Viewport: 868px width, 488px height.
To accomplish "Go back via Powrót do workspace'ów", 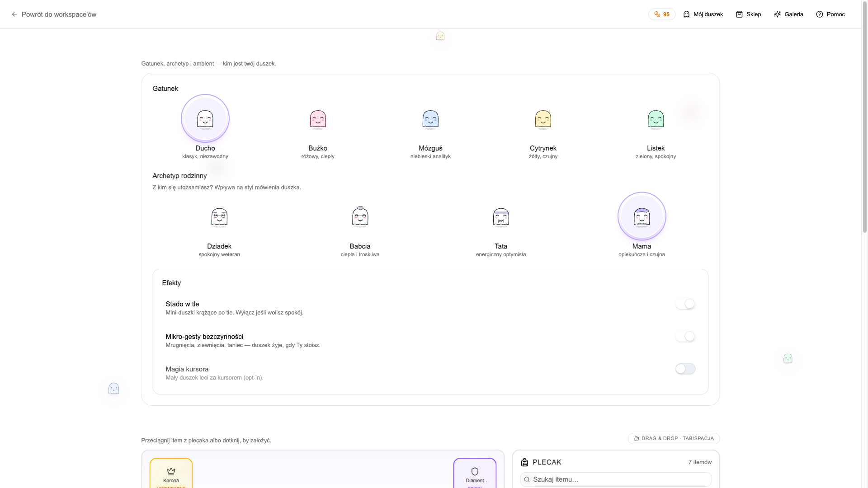I will (54, 14).
